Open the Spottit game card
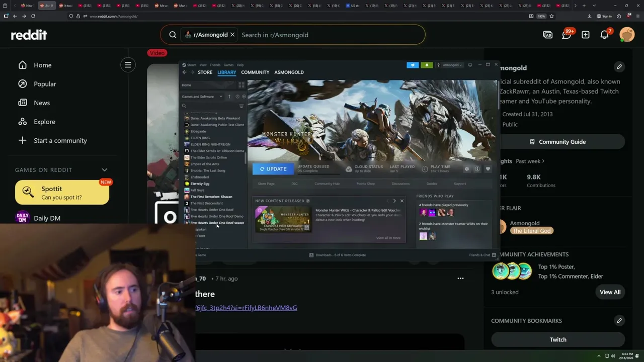The height and width of the screenshot is (362, 644). click(x=62, y=193)
